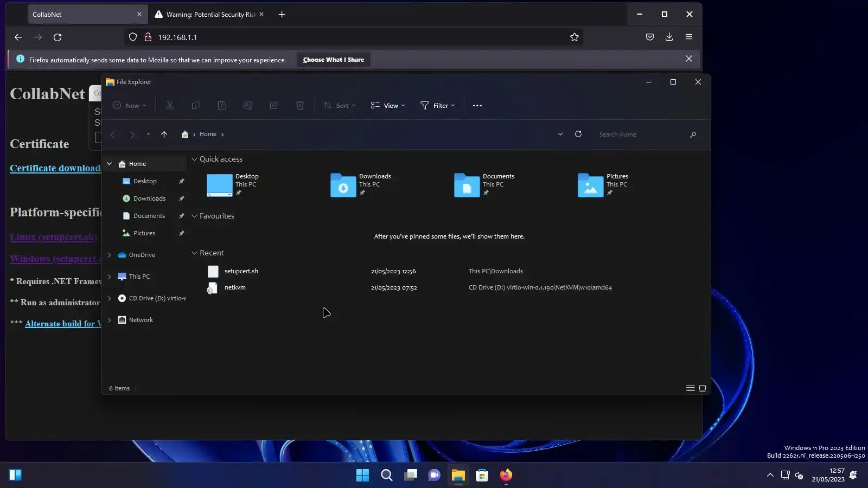Open Windows Start menu

pos(362,476)
